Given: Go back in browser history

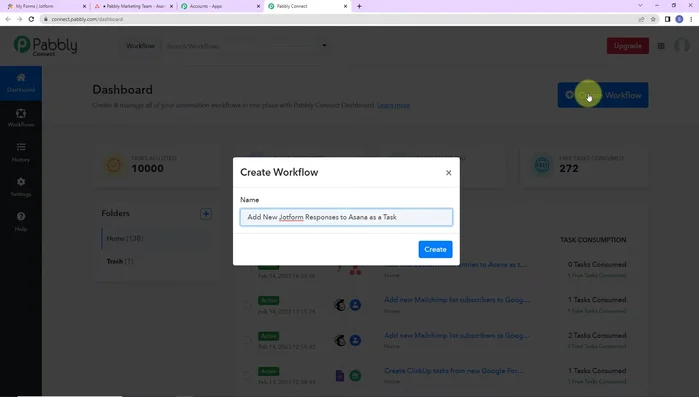Looking at the screenshot, I should (8, 19).
